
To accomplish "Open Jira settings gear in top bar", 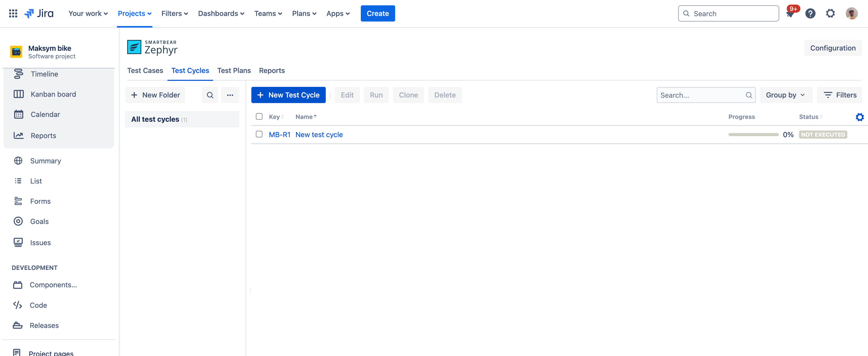I will click(830, 13).
